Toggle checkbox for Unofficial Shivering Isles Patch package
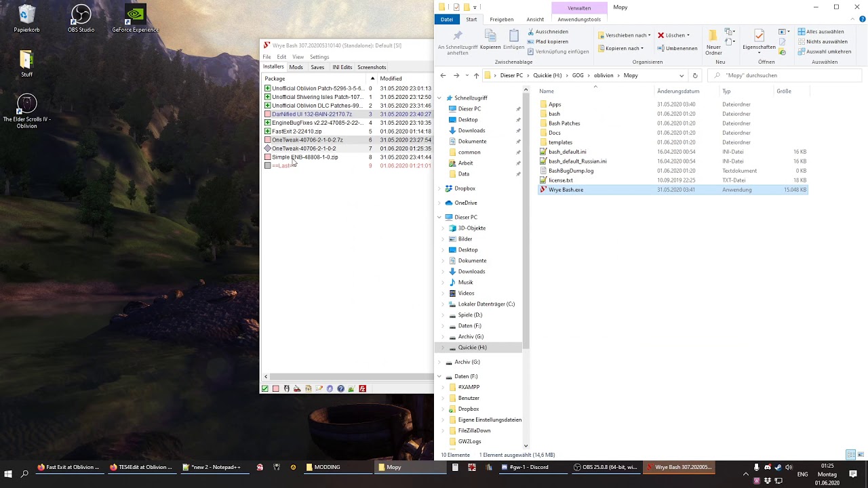The image size is (868, 488). (267, 97)
